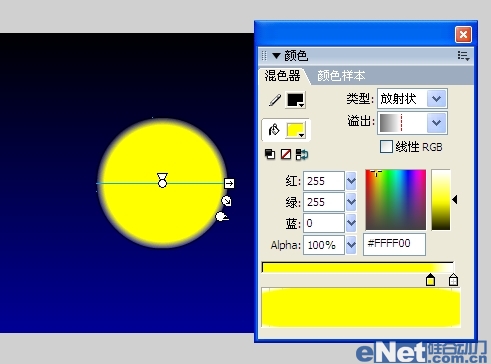Open the yellow fill color swatch
The image size is (491, 364).
click(x=296, y=130)
